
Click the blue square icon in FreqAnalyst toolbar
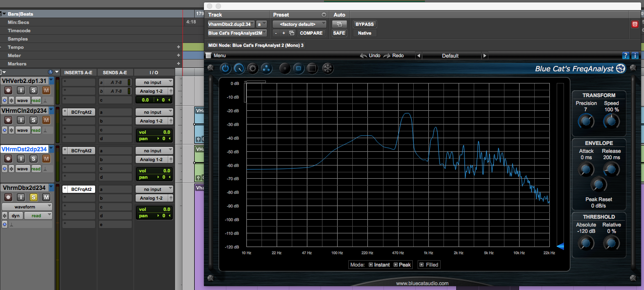pyautogui.click(x=299, y=68)
